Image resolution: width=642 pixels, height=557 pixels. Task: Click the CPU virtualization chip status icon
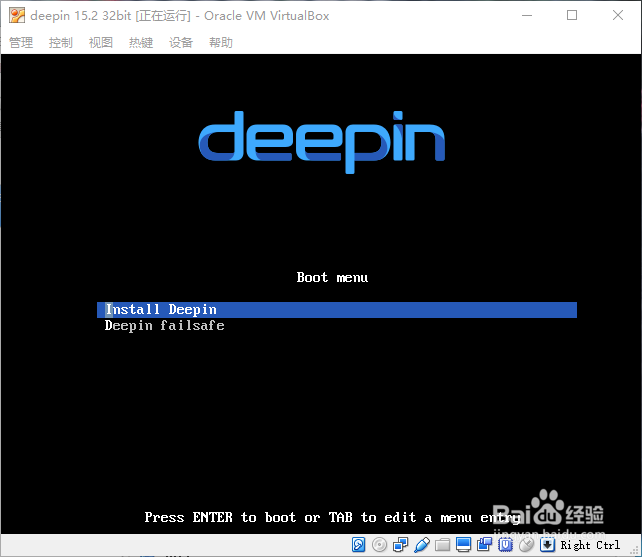coord(506,545)
